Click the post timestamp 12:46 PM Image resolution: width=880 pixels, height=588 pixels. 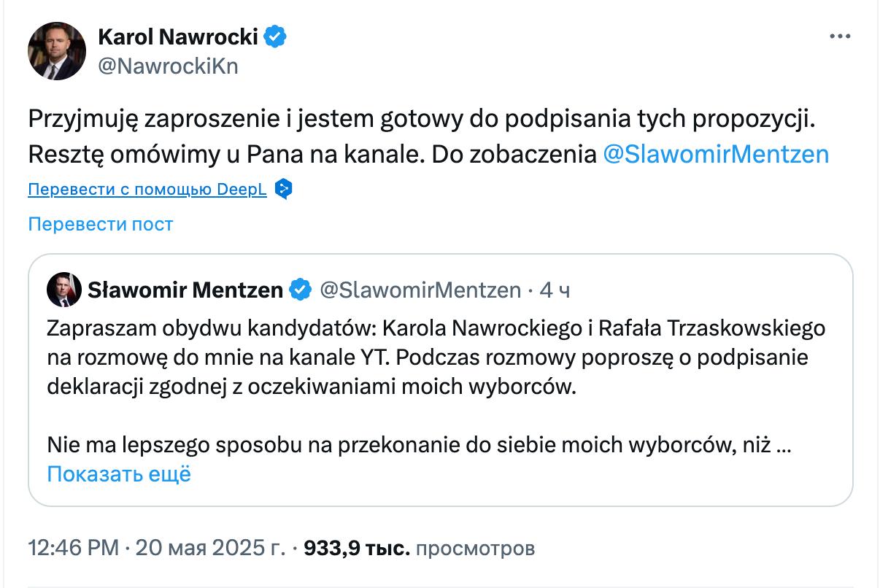[x=72, y=548]
